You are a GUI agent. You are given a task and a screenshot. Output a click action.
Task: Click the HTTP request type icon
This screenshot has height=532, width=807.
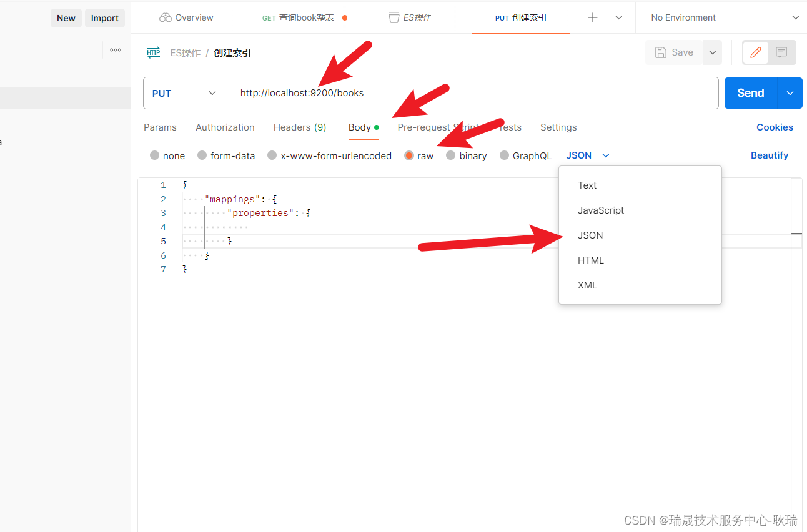[154, 52]
